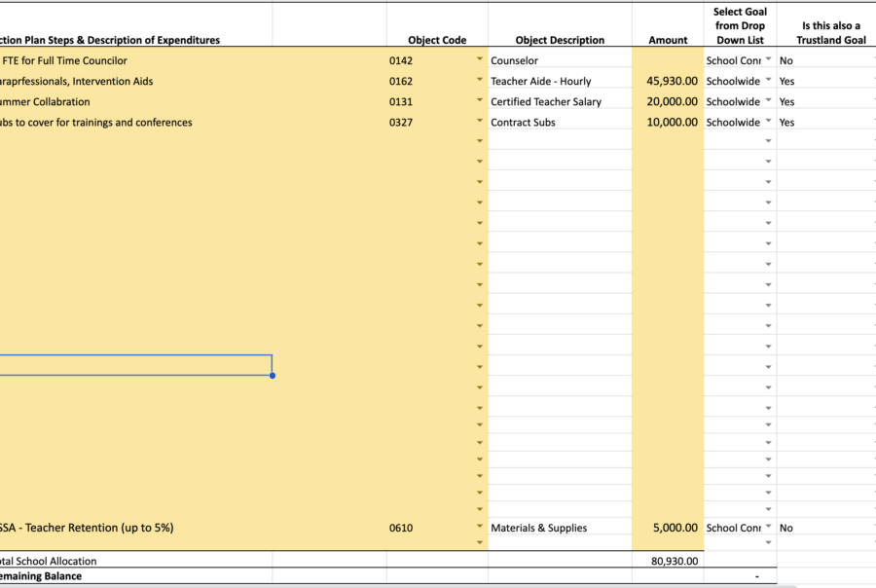Open Object Code dropdown for 0162 row
The height and width of the screenshot is (588, 876).
tap(479, 80)
